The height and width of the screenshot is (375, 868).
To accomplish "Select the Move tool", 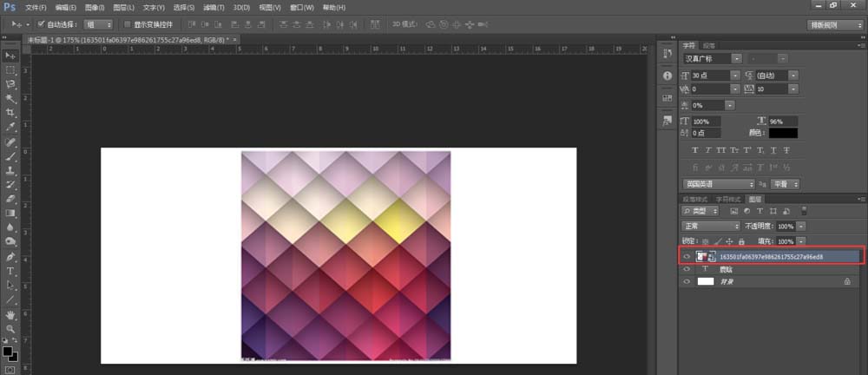I will click(10, 56).
